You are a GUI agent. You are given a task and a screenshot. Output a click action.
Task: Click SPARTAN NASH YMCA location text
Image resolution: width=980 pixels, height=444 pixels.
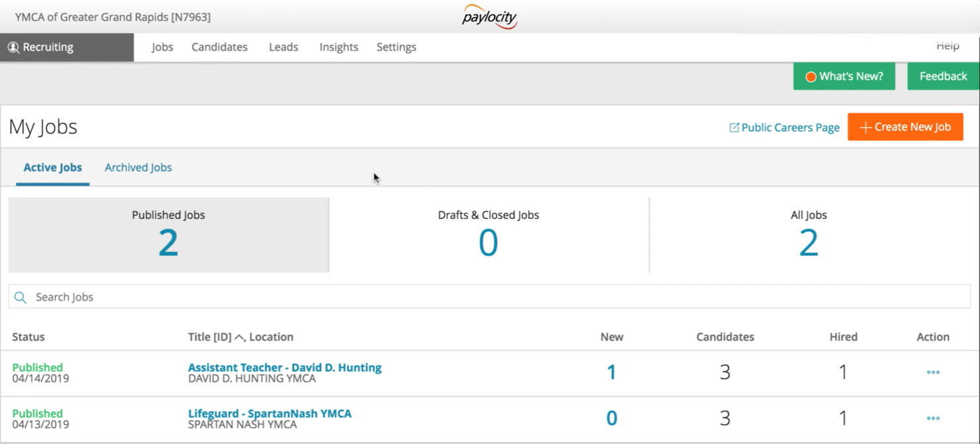click(x=242, y=425)
